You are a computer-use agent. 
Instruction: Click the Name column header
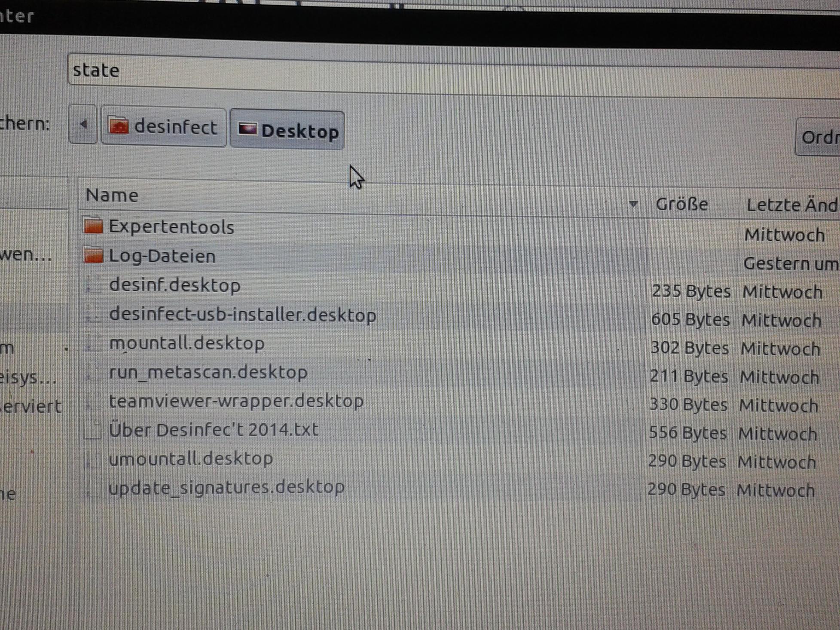112,196
